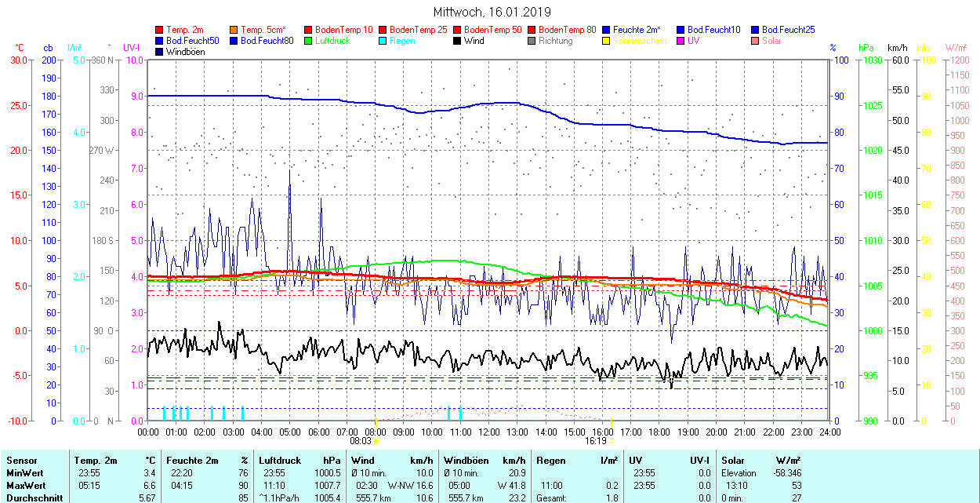Click the magenta UV legend square
Screen dimensions: 980x503
pos(681,41)
